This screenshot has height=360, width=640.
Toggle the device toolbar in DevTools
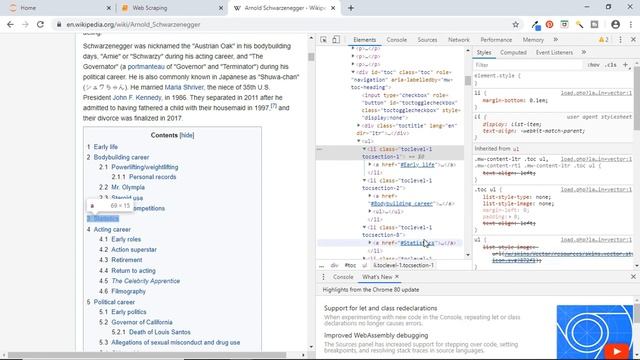pos(336,40)
